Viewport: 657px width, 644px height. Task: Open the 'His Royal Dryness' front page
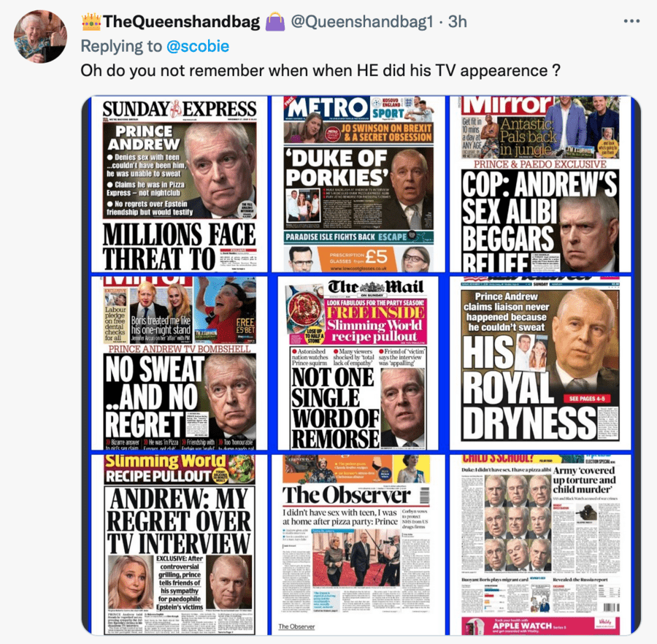coord(540,364)
